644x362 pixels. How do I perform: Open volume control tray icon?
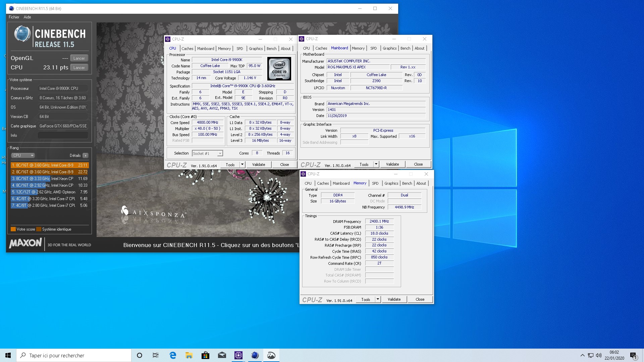coord(599,355)
